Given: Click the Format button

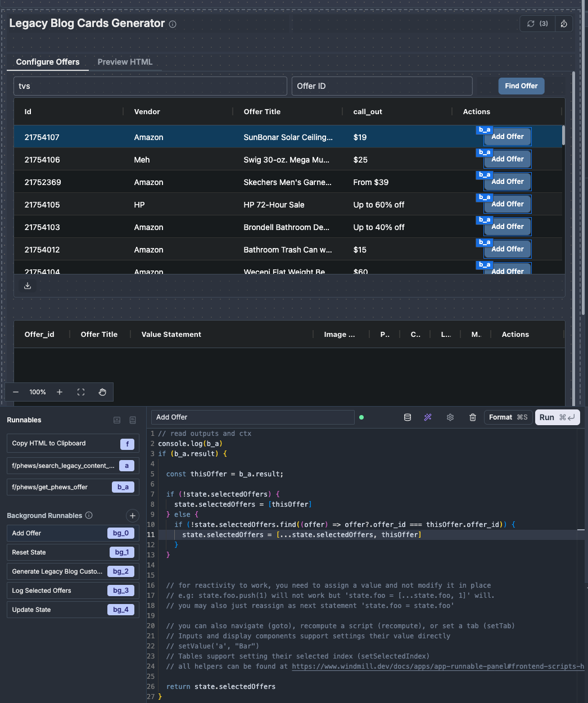Looking at the screenshot, I should [x=508, y=417].
